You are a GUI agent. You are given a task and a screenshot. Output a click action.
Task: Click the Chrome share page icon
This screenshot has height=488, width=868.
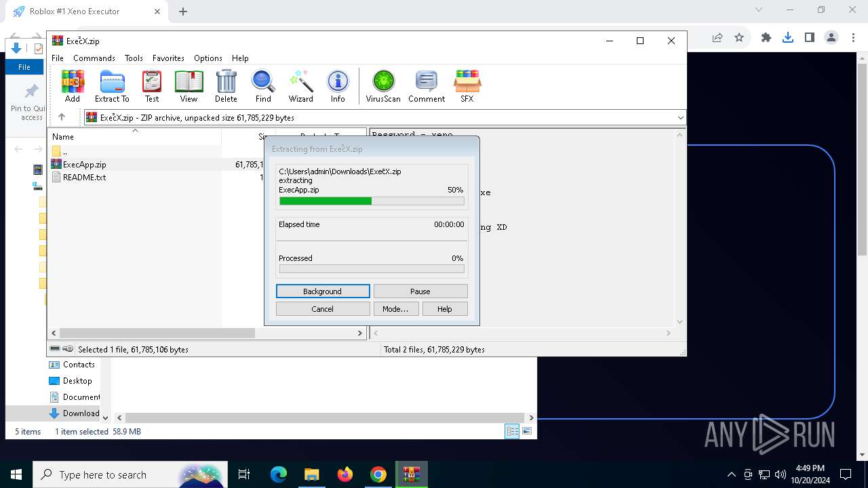click(717, 38)
